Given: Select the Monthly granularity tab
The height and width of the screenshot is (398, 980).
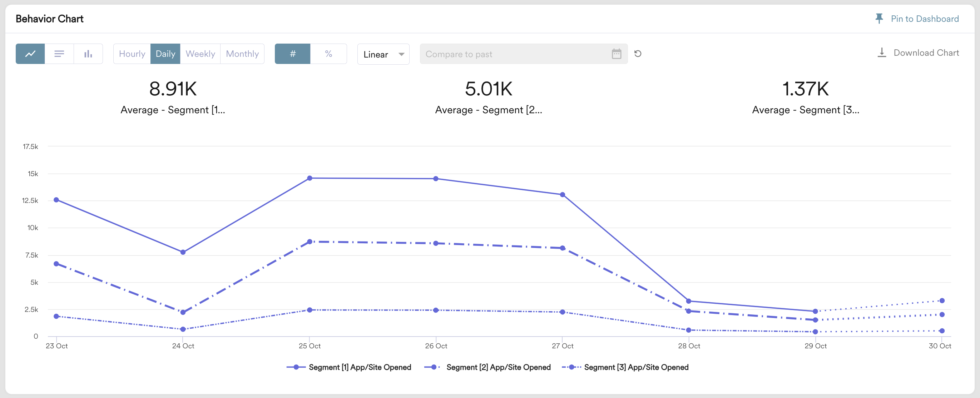Looking at the screenshot, I should (x=242, y=54).
